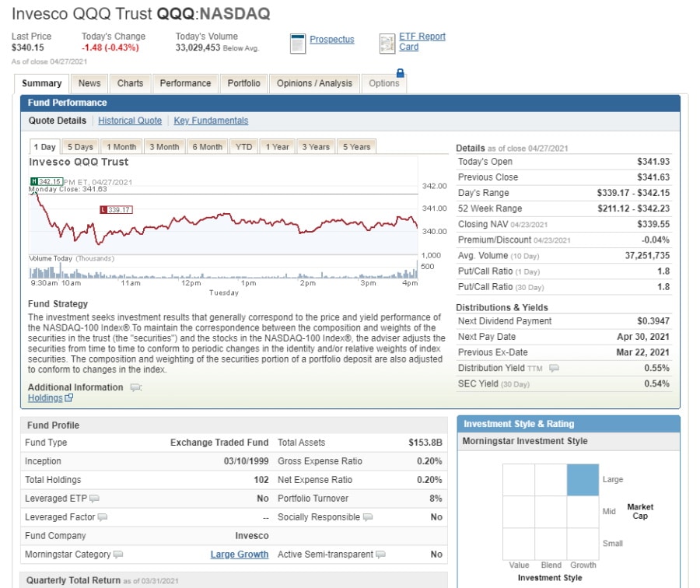Screen dimensions: 700x588
Task: Select the 3 Month chart range
Action: (x=164, y=147)
